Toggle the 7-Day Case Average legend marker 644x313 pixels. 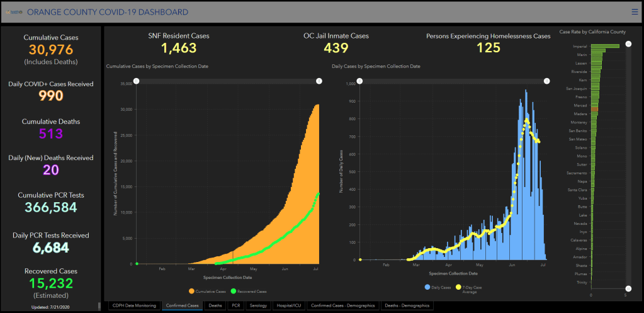pos(468,287)
